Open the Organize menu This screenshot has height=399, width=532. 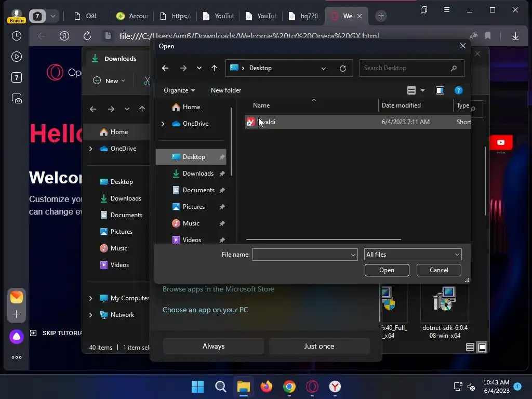(179, 90)
